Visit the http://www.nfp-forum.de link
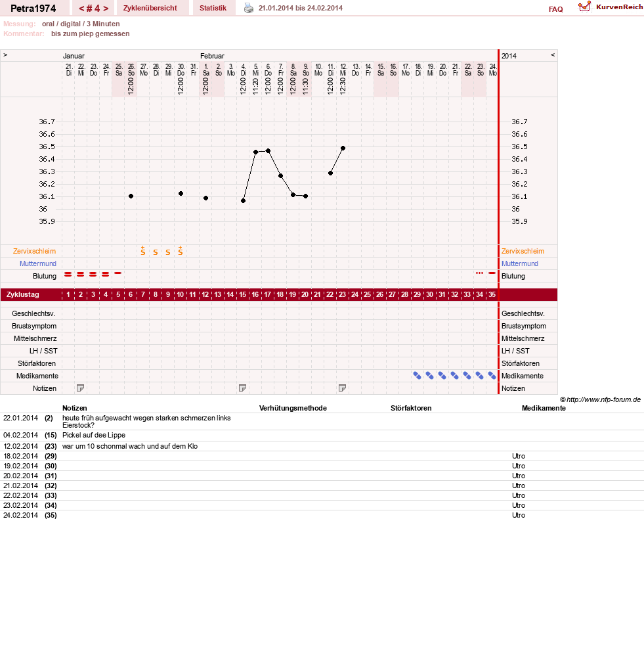The height and width of the screenshot is (653, 644). [x=603, y=400]
